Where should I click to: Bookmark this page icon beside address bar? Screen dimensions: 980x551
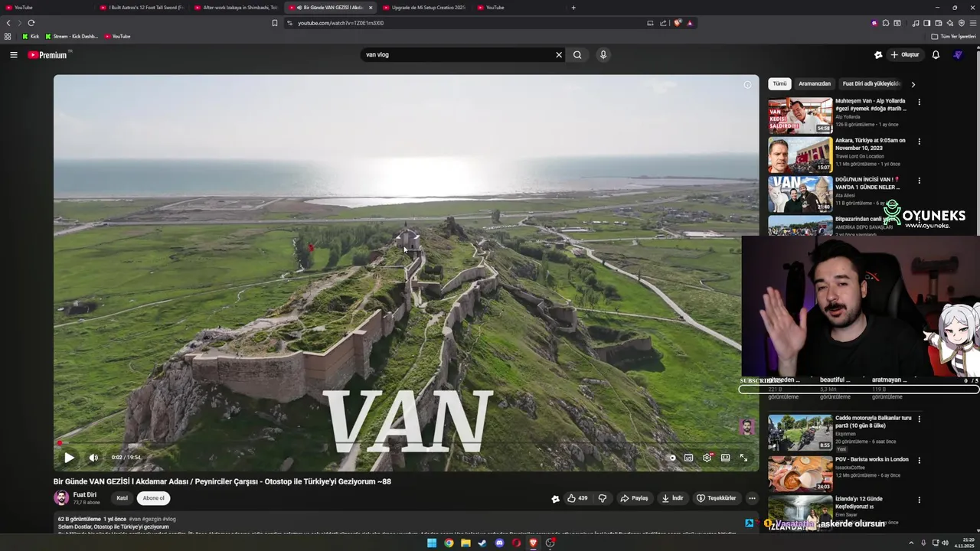[x=275, y=23]
